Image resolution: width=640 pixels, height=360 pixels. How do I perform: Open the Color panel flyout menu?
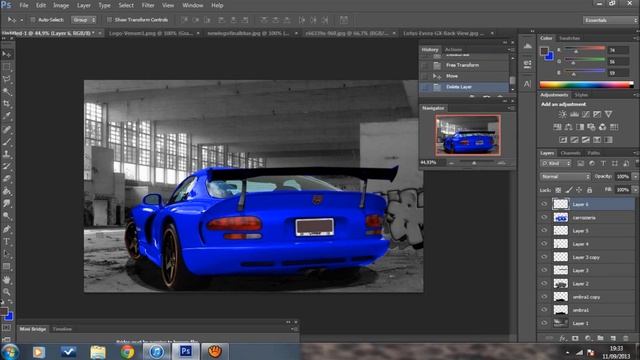[636, 38]
